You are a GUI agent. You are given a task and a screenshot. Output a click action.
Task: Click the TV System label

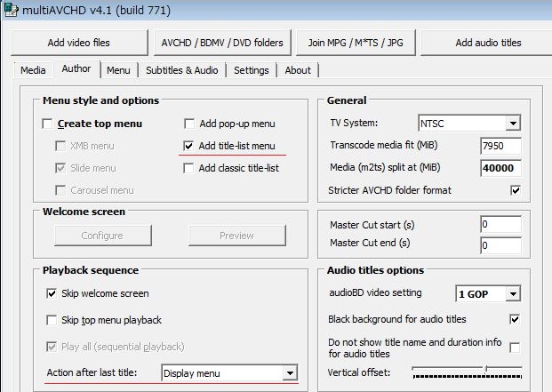(x=354, y=123)
